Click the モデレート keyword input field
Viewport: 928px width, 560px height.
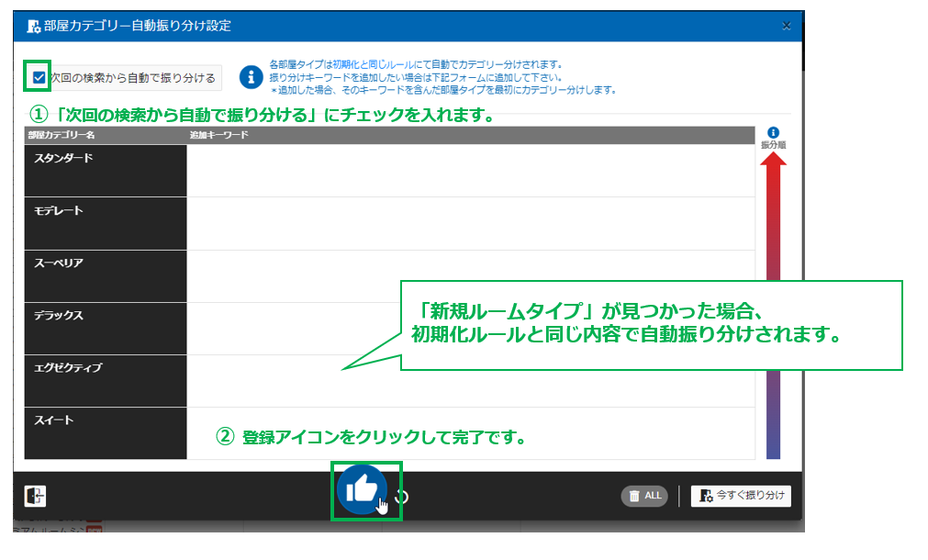(470, 223)
